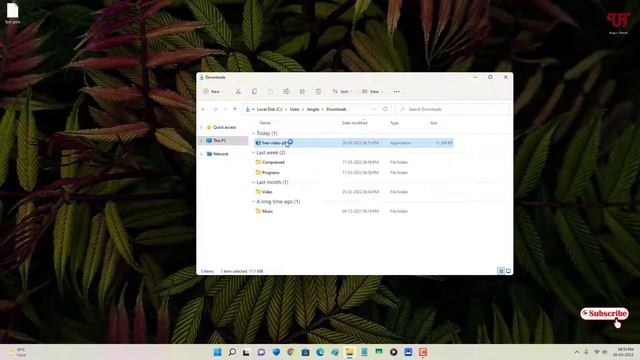Sort by Name column header
Viewport: 640px width, 360px height.
click(265, 123)
